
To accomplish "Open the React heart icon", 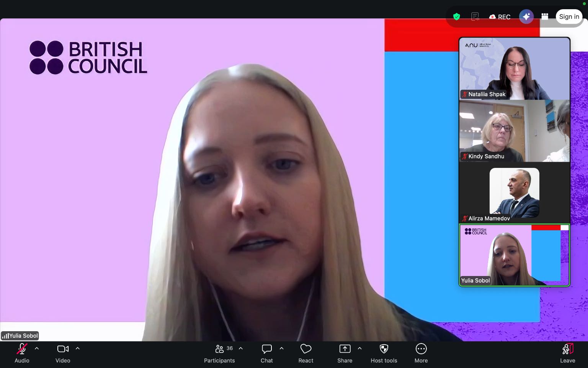I will 305,353.
